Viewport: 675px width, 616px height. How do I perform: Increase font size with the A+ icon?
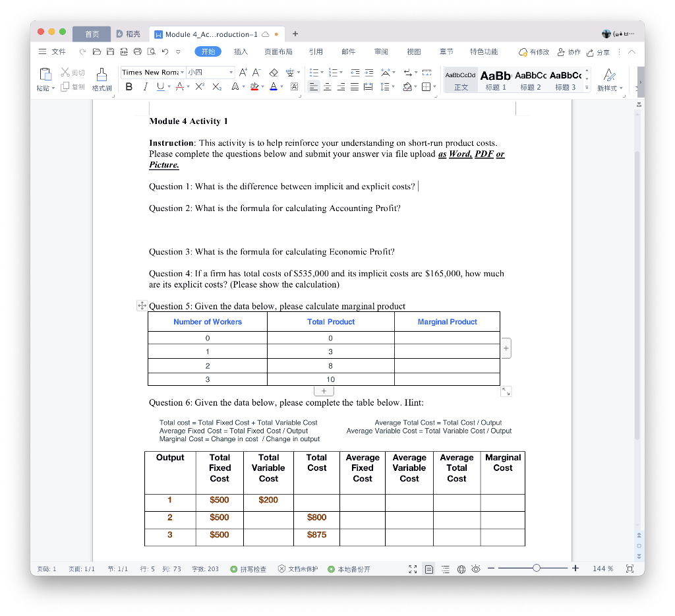pyautogui.click(x=243, y=73)
